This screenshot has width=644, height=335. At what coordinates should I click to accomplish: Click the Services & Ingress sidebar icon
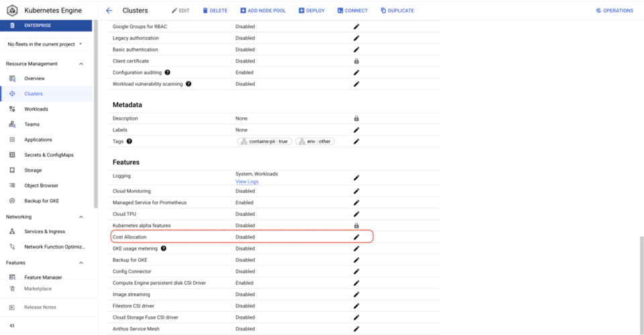12,231
